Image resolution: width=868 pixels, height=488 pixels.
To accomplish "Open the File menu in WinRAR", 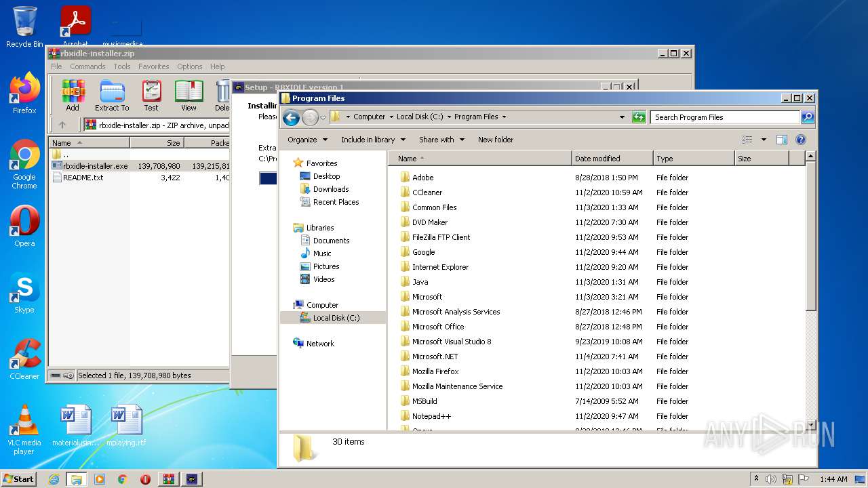I will tap(56, 66).
